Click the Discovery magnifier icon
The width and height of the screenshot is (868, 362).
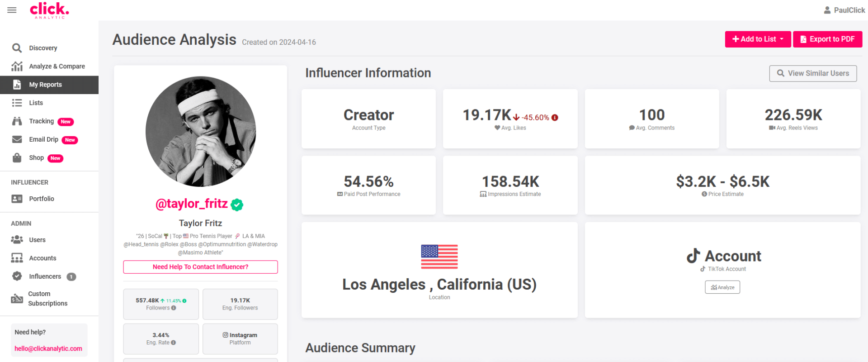[x=17, y=48]
